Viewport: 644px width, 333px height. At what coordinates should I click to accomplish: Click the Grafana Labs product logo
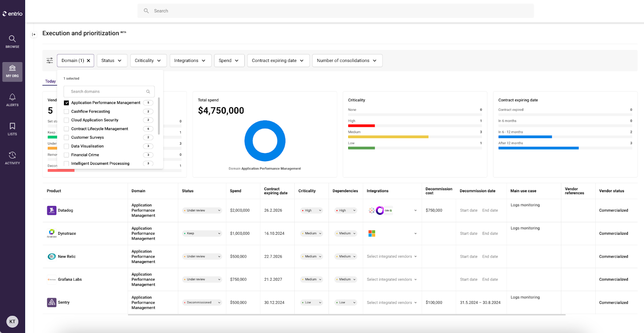pos(52,279)
